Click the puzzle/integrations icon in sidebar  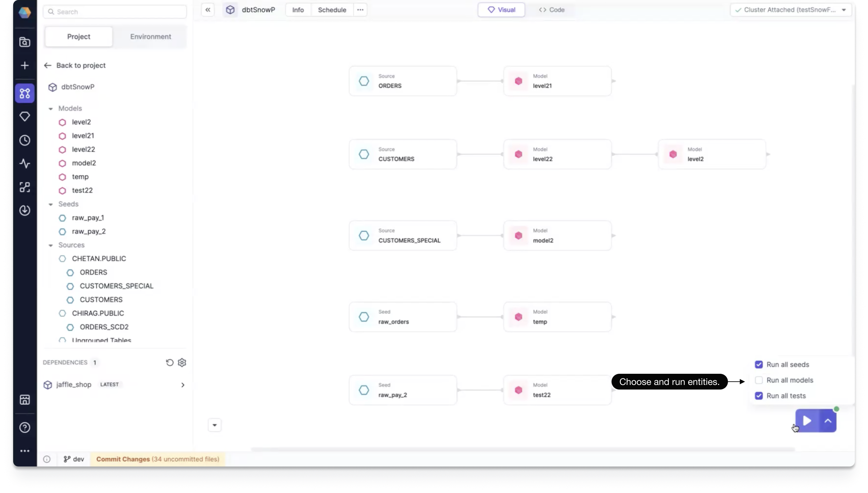[24, 187]
